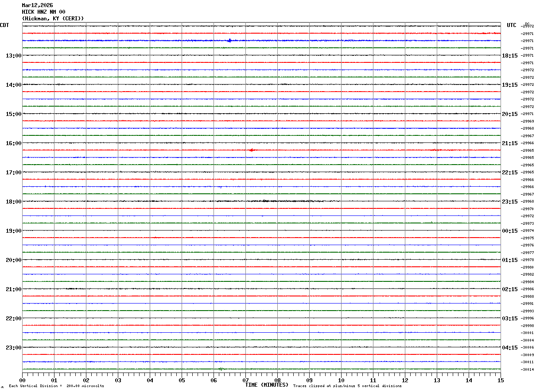Viewport: 536px width, 392px height.
Task: Click minute tick label "09" on time axis
Action: pos(309,380)
